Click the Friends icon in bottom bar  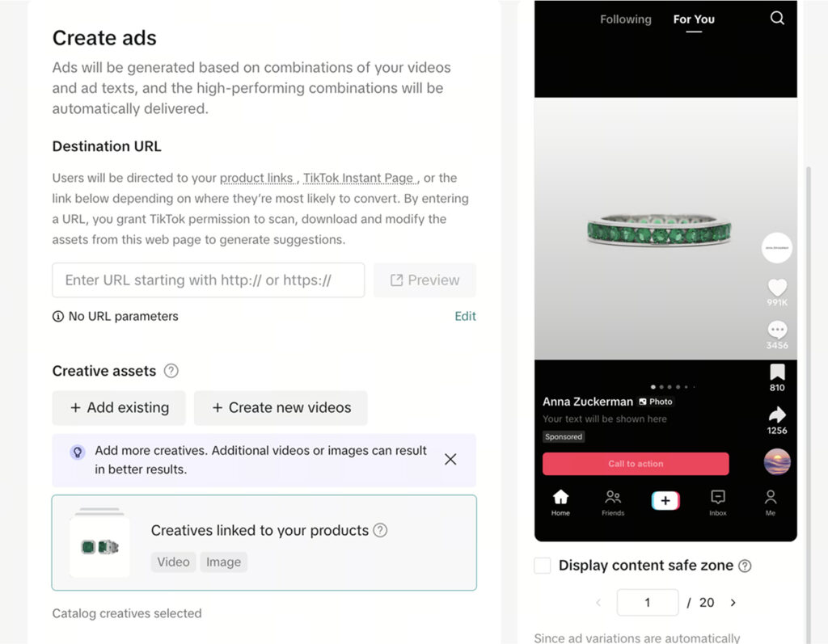coord(613,498)
